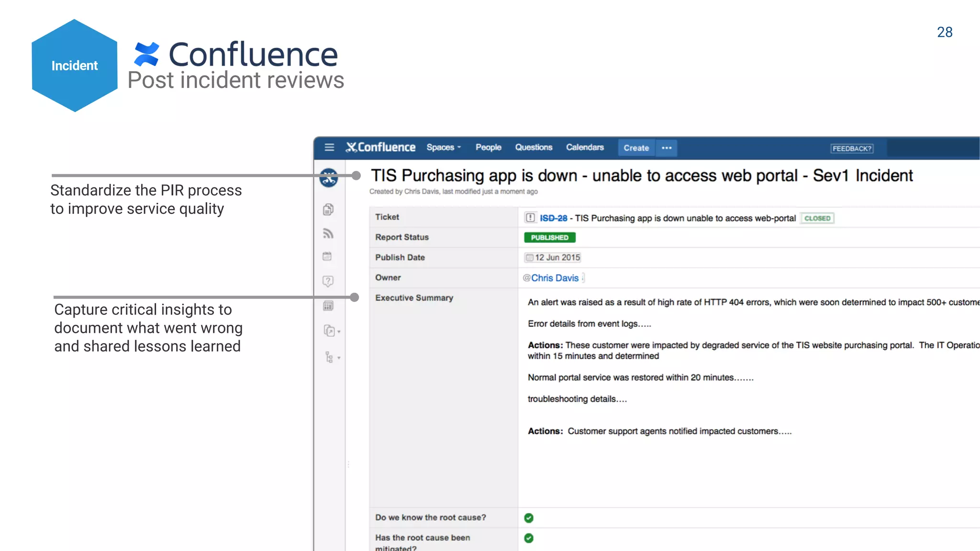Open the Team Calendars grid icon in sidebar
This screenshot has height=551, width=980.
click(x=328, y=306)
